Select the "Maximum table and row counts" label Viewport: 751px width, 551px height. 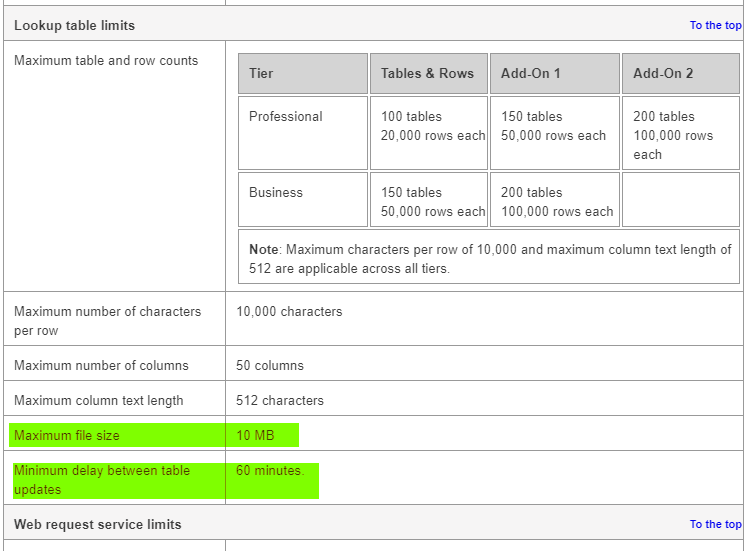tap(106, 61)
